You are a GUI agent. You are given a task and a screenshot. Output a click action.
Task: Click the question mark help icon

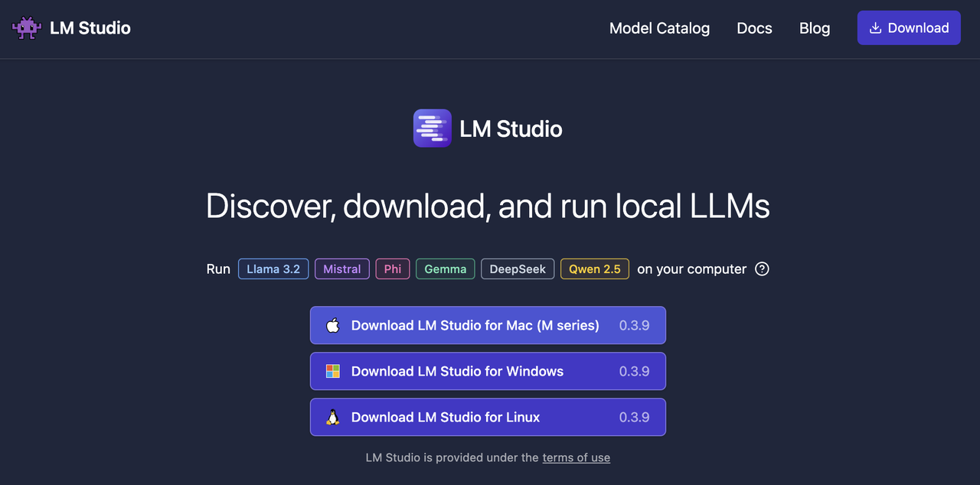click(762, 269)
